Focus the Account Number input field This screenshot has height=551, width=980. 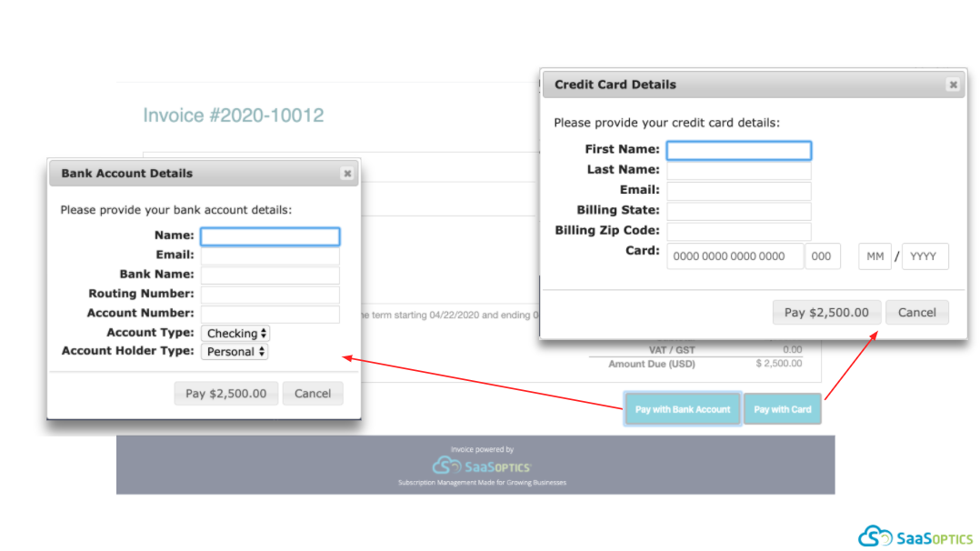270,314
